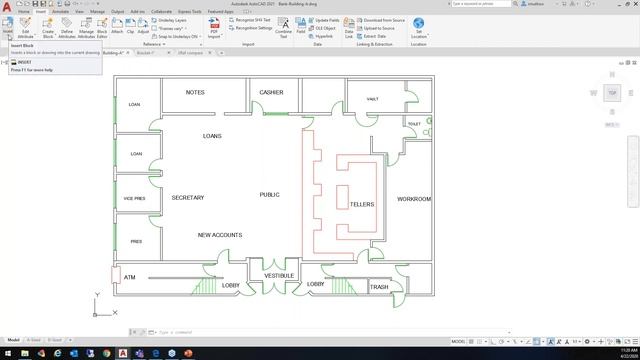Click the TOP face of the ViewCube
This screenshot has width=640, height=360.
pyautogui.click(x=612, y=93)
